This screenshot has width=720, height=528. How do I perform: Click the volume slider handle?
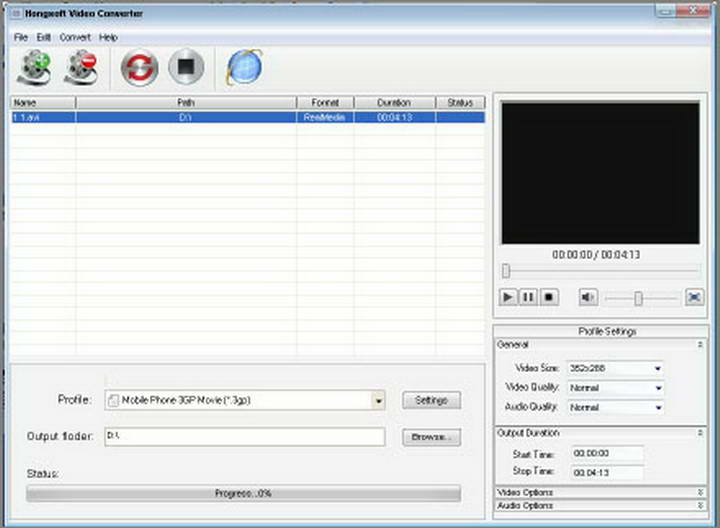(x=638, y=298)
